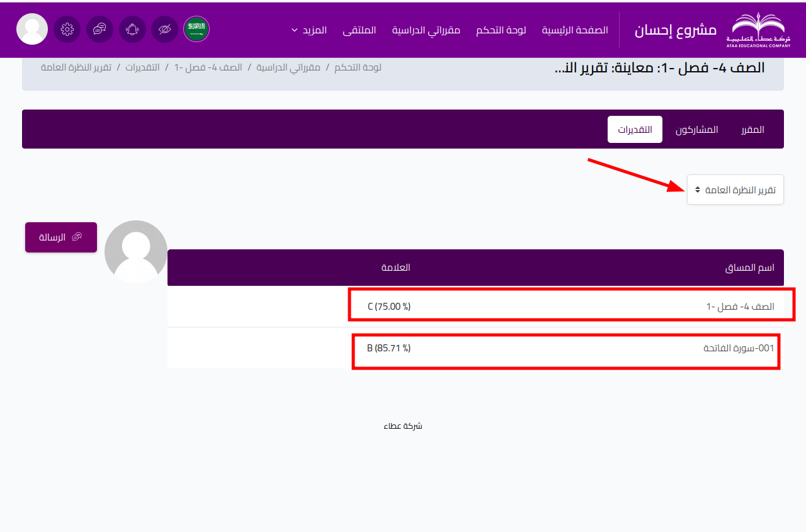Click the Ataa Educational Company logo
Image resolution: width=806 pixels, height=532 pixels.
click(x=760, y=30)
